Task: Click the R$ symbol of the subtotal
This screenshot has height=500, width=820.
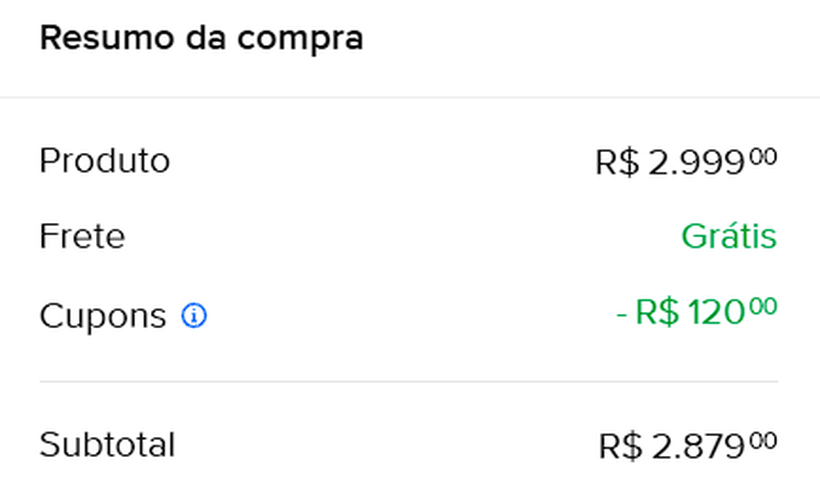Action: pyautogui.click(x=620, y=447)
